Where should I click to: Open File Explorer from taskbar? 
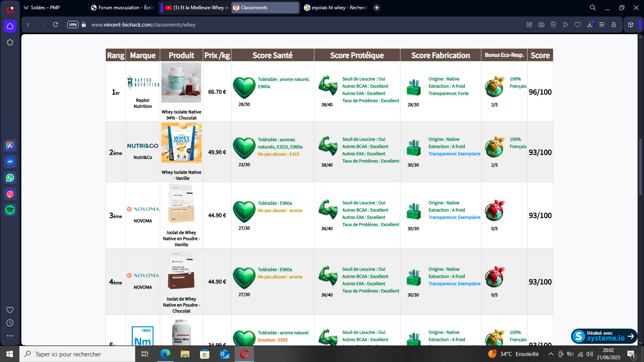pos(185,354)
